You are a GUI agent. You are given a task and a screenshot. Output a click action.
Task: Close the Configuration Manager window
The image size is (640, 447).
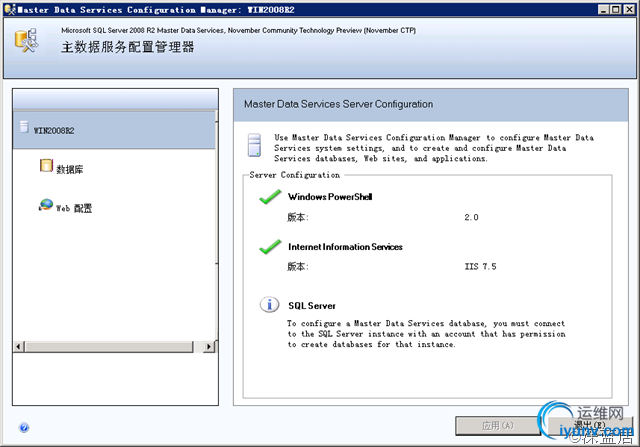(629, 9)
